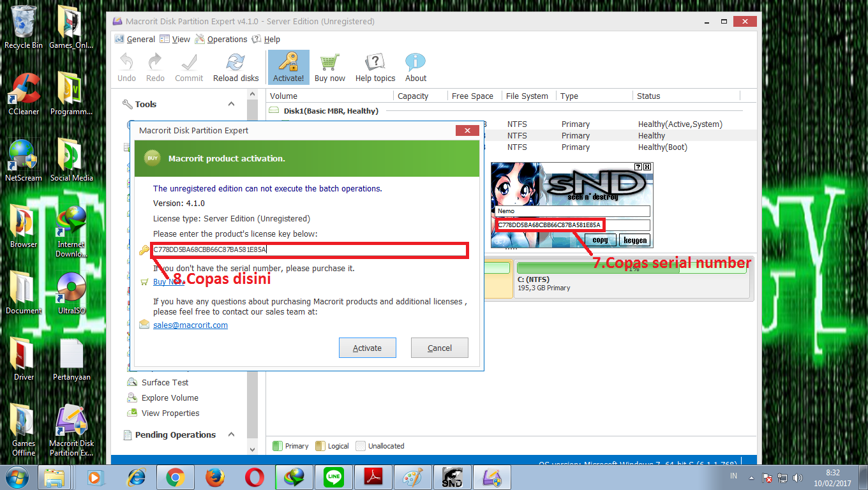Click the Primary legend color swatch

pos(277,446)
